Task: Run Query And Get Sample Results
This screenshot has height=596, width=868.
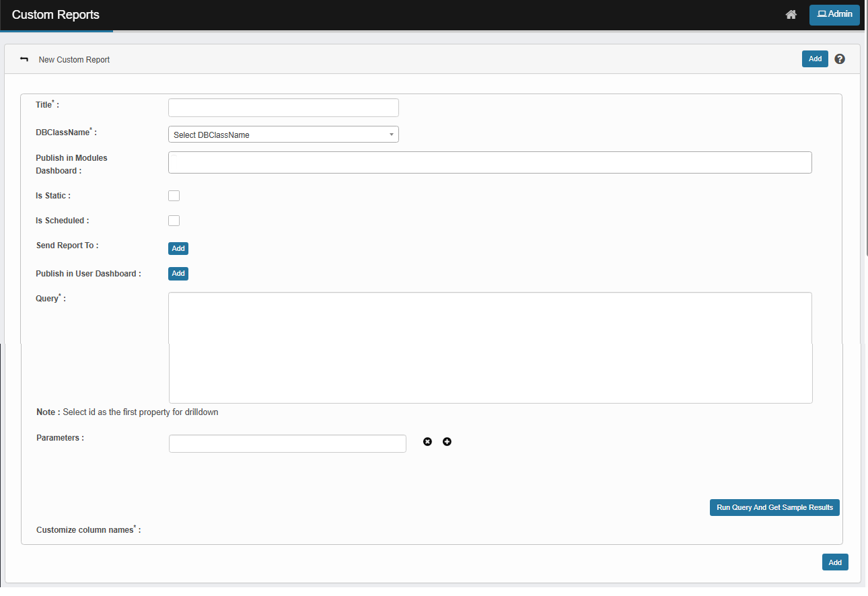Action: (774, 508)
